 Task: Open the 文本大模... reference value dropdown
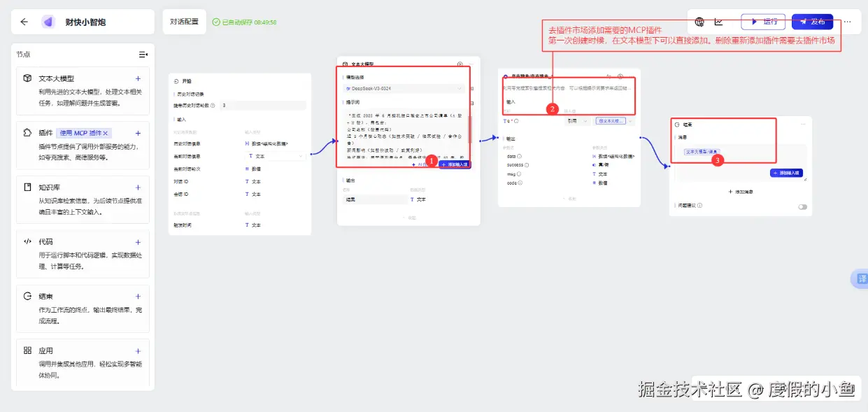614,121
